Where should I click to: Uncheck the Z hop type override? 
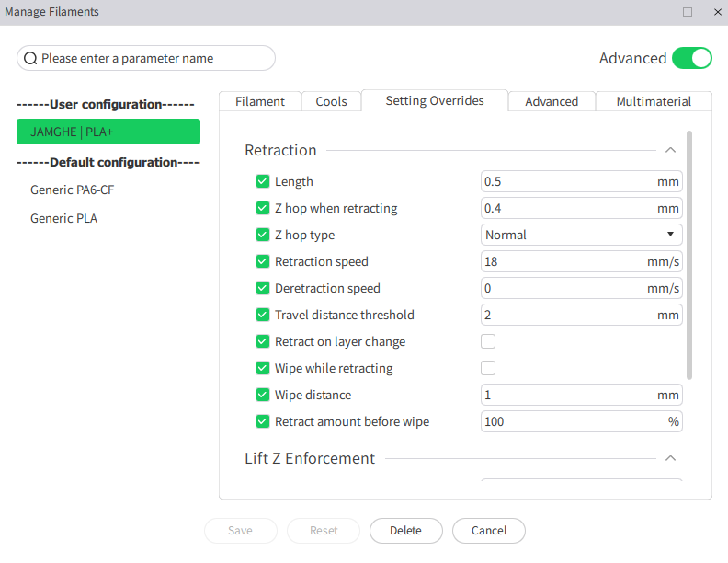click(263, 235)
